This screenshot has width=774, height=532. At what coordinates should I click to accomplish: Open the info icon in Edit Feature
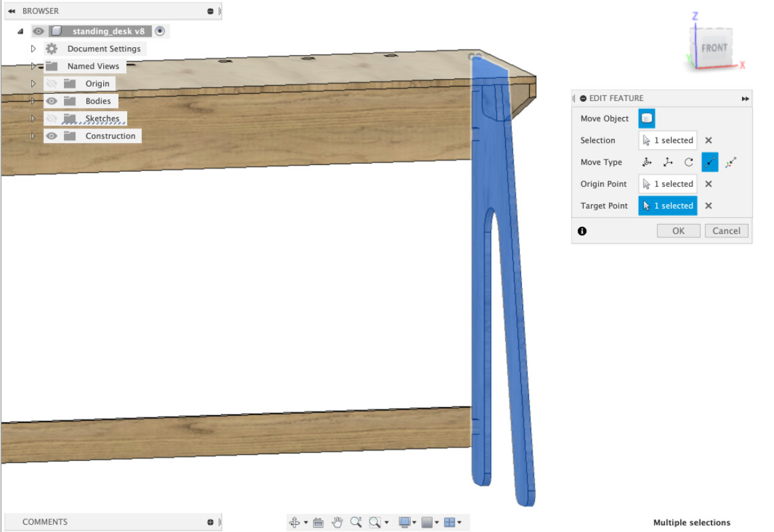coord(582,231)
